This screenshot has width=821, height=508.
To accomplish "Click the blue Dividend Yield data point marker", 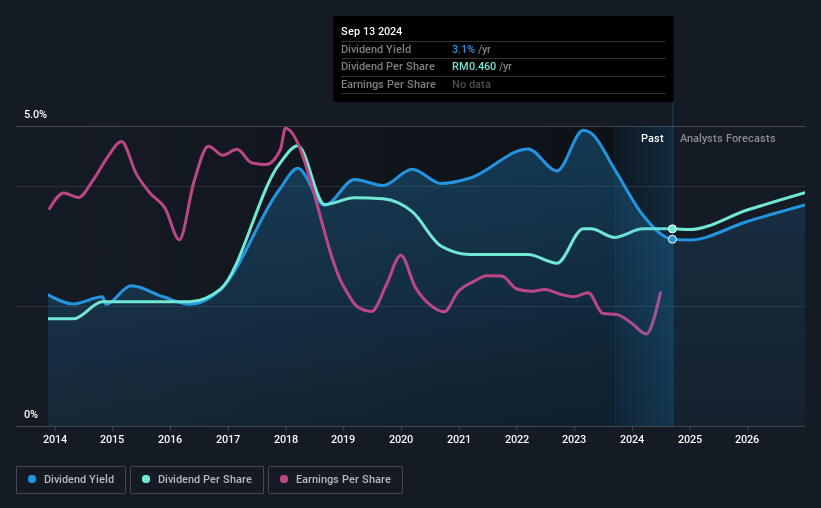I will 672,239.
